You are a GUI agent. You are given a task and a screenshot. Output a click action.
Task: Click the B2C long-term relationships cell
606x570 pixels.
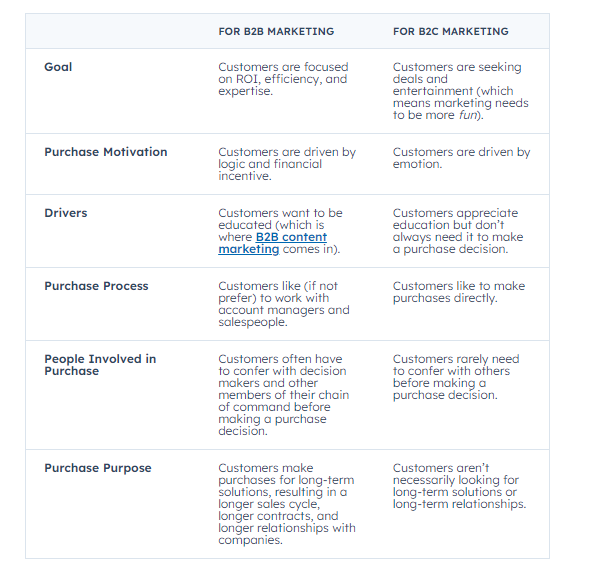pos(460,486)
